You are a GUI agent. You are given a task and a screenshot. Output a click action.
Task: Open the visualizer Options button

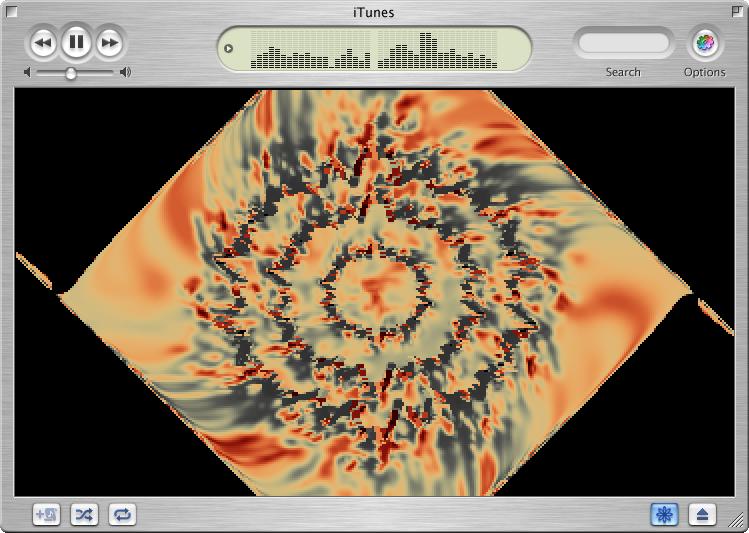click(x=705, y=43)
